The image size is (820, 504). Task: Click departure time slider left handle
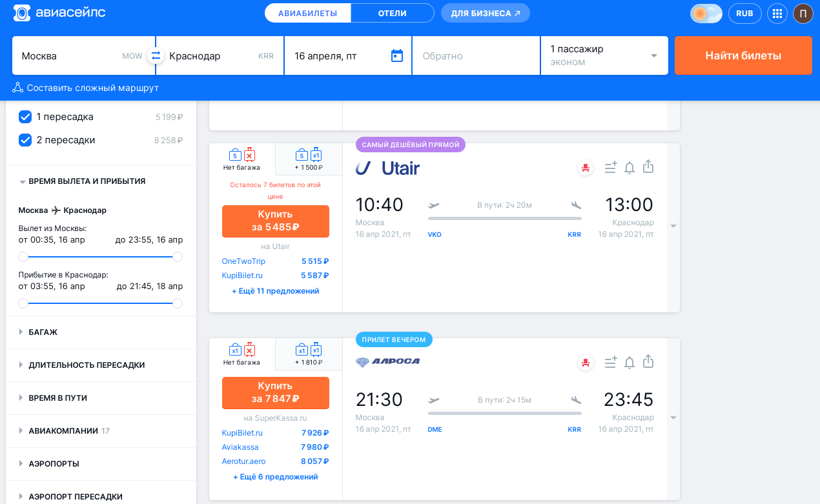(23, 257)
